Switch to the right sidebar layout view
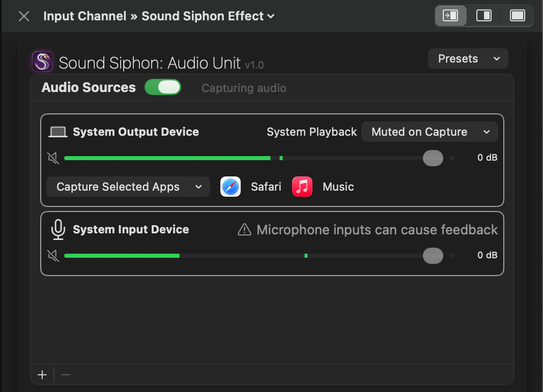The width and height of the screenshot is (543, 392). click(483, 16)
